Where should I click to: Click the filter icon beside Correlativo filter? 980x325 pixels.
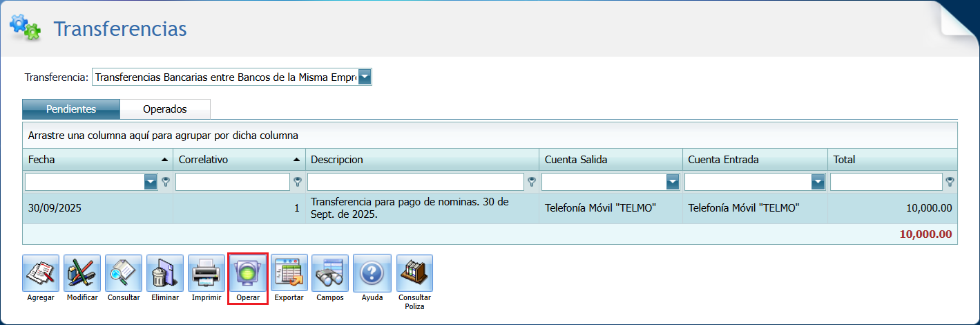point(298,182)
